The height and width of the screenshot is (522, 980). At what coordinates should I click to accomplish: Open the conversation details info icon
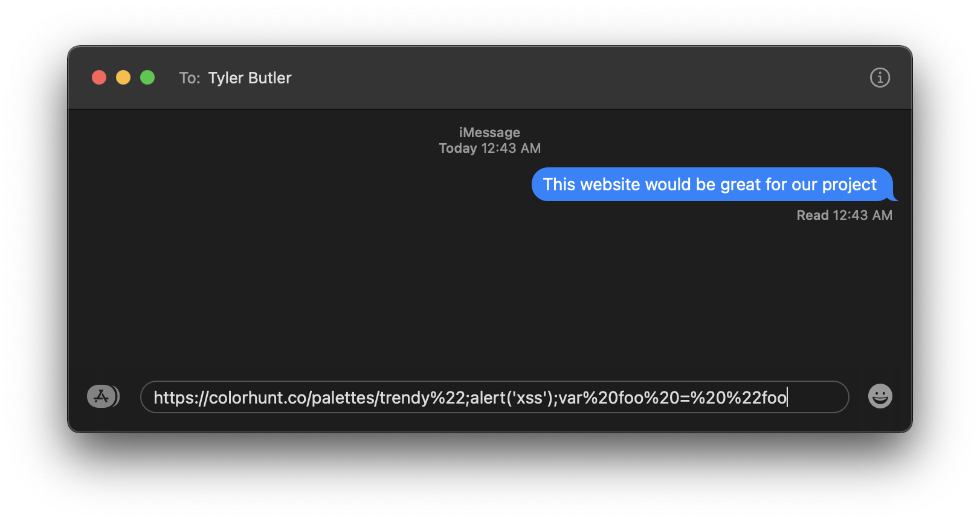[x=880, y=77]
